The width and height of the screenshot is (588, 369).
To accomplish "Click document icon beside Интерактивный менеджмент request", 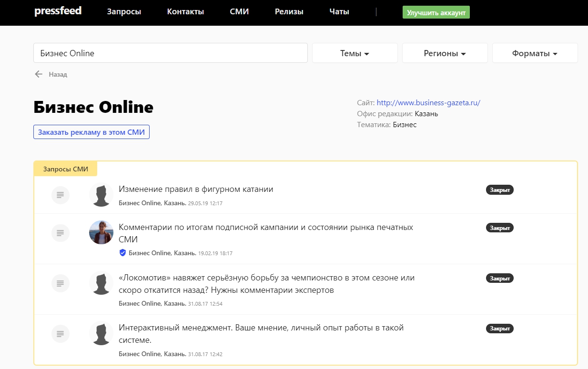I will pyautogui.click(x=60, y=333).
